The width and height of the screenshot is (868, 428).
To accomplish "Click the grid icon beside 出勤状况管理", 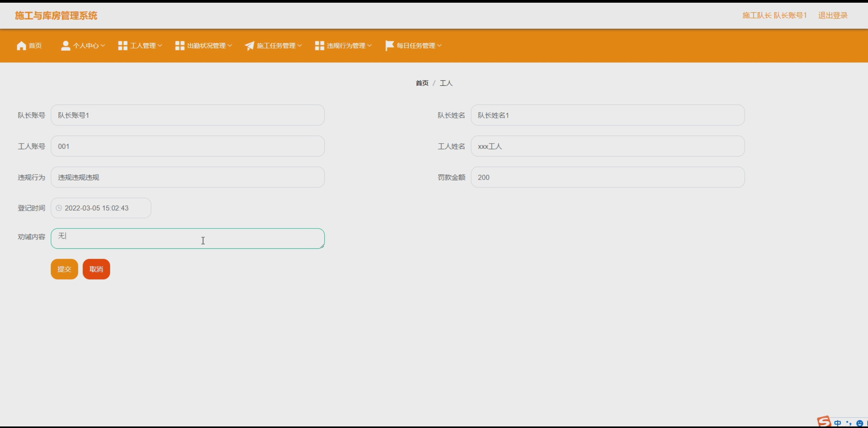I will pos(179,46).
